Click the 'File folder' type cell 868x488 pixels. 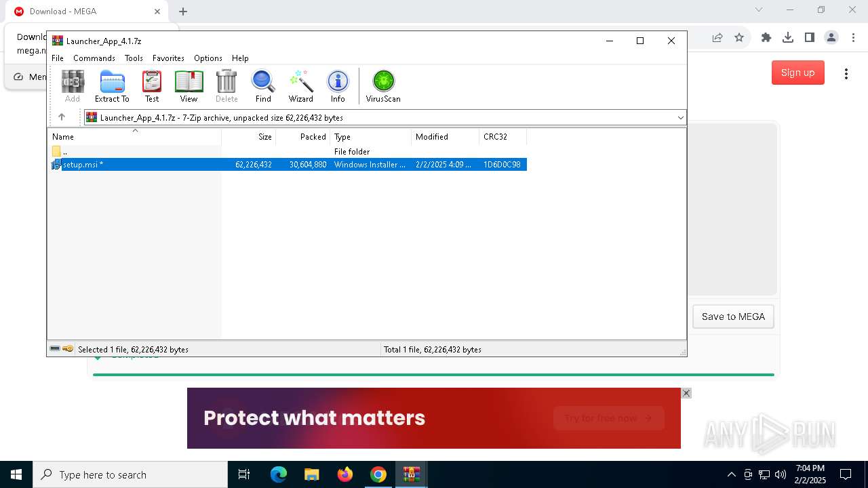click(x=352, y=152)
